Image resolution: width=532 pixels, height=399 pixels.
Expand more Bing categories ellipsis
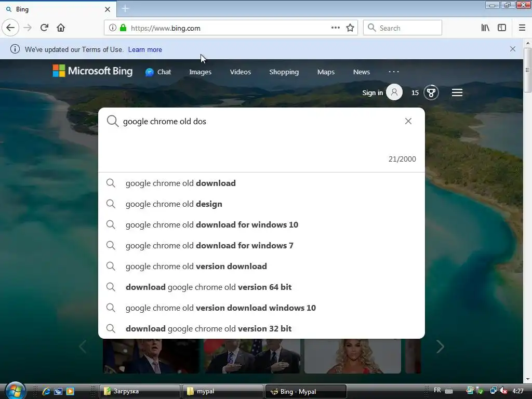coord(394,72)
